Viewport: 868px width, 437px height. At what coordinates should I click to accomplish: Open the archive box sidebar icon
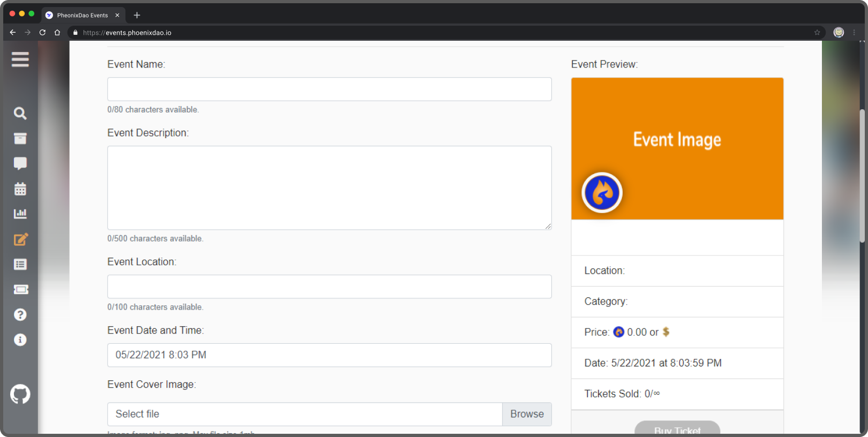20,138
